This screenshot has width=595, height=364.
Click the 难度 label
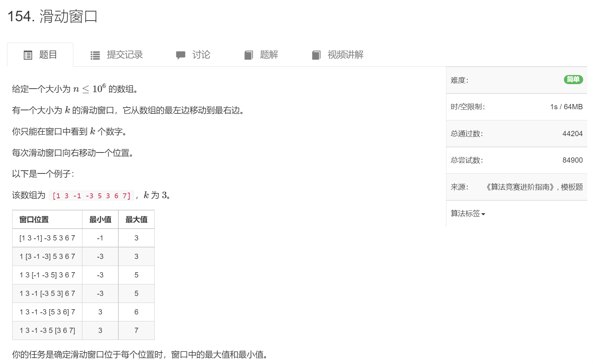pyautogui.click(x=460, y=80)
